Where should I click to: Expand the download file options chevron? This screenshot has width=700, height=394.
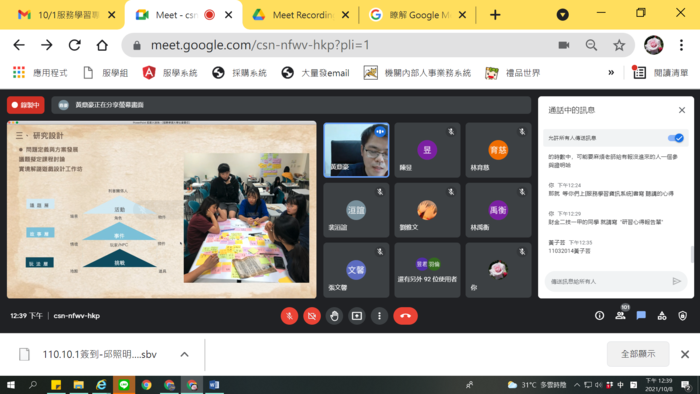[184, 354]
